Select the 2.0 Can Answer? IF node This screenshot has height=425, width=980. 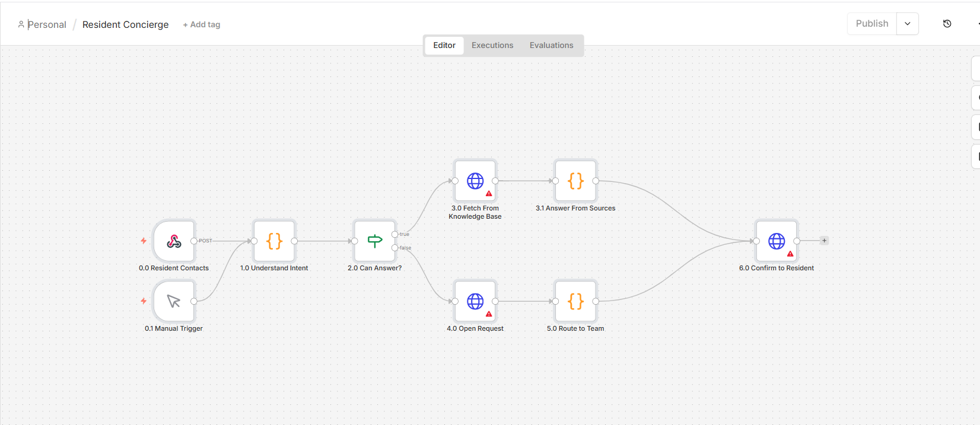(374, 241)
